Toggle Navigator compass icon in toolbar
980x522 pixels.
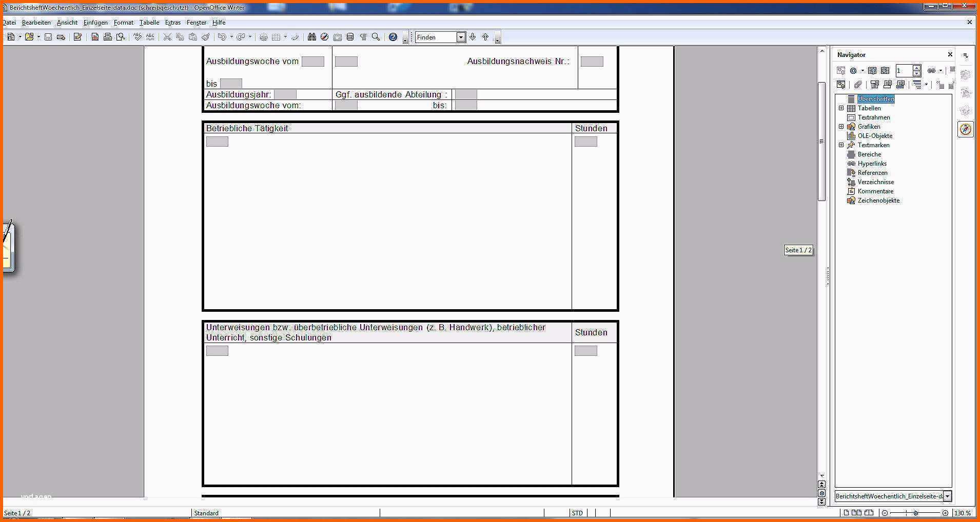[x=325, y=37]
